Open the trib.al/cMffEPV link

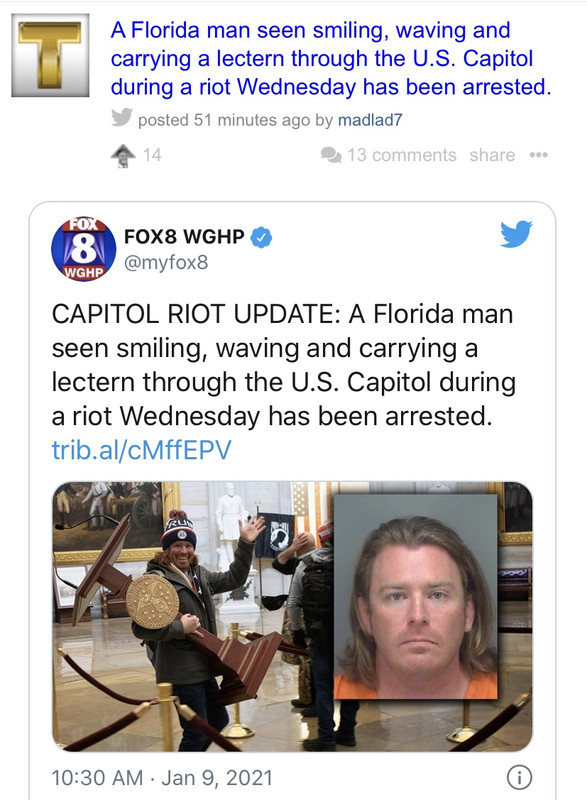141,450
